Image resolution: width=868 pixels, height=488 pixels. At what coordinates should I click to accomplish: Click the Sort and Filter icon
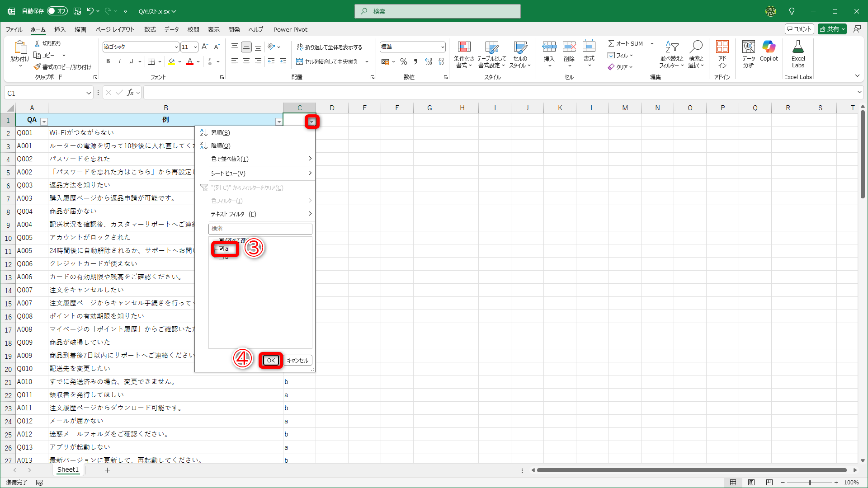click(672, 47)
